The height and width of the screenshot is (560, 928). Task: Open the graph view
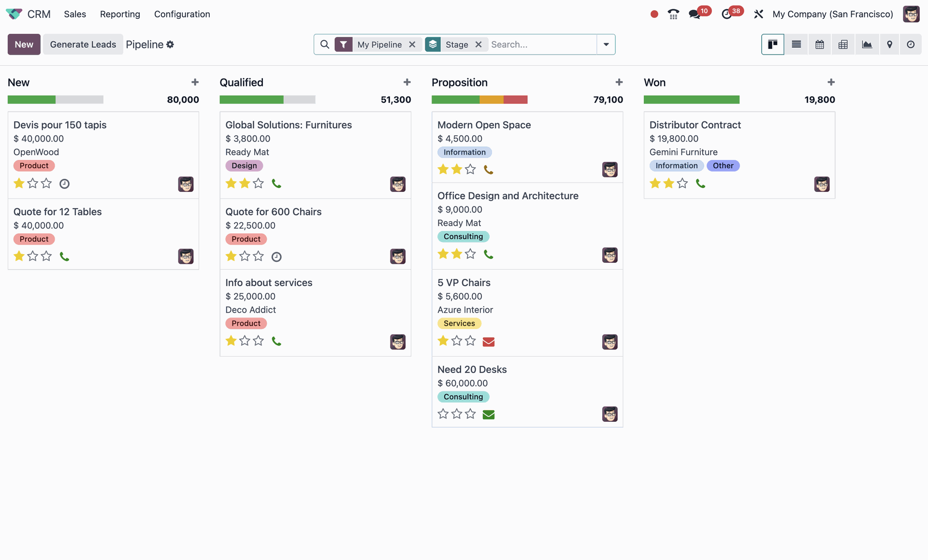[867, 44]
